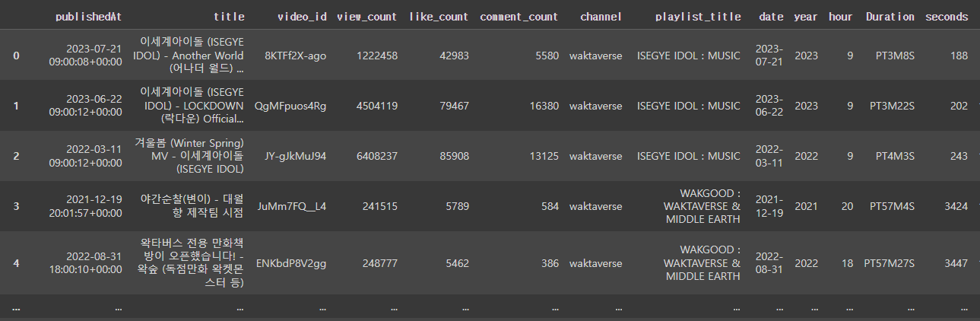The height and width of the screenshot is (321, 980).
Task: Click seconds value 3447
Action: 956,263
